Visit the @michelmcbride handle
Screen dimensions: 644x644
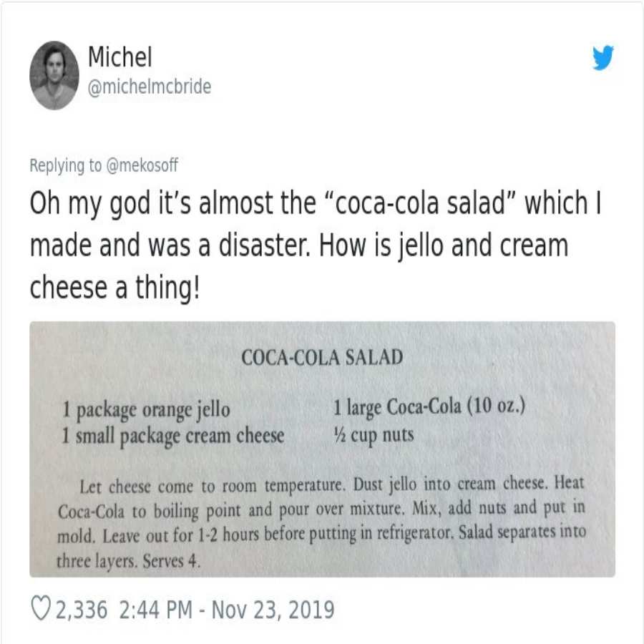[150, 87]
